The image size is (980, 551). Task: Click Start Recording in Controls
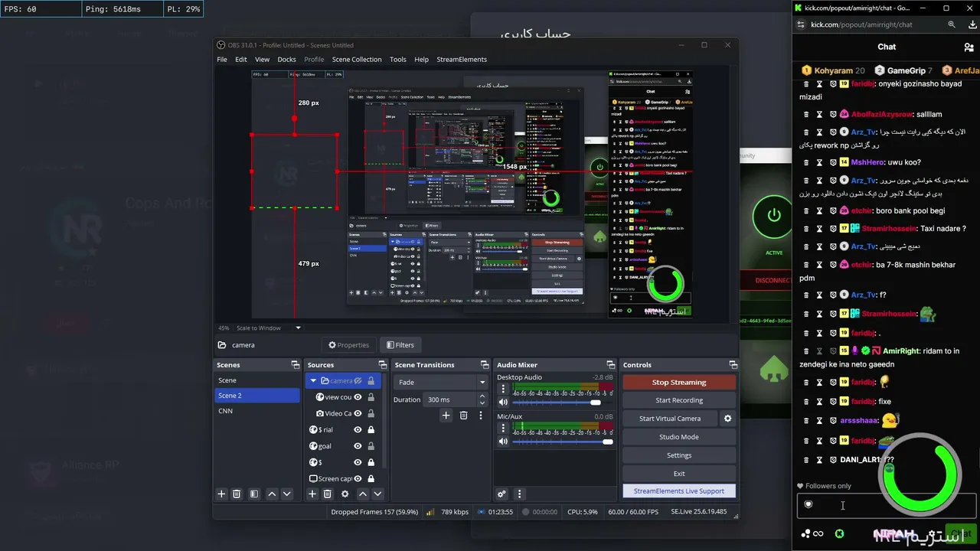[679, 400]
